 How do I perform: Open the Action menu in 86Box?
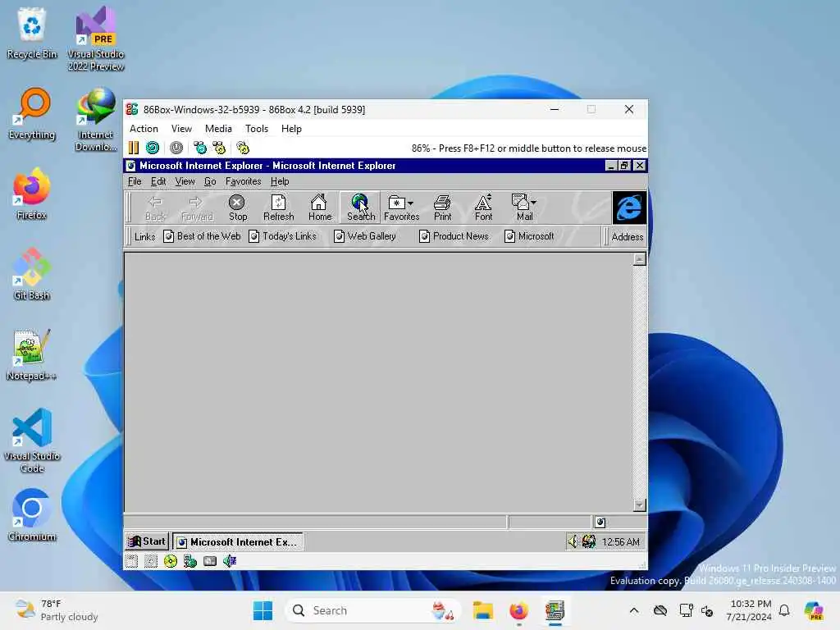pyautogui.click(x=144, y=129)
